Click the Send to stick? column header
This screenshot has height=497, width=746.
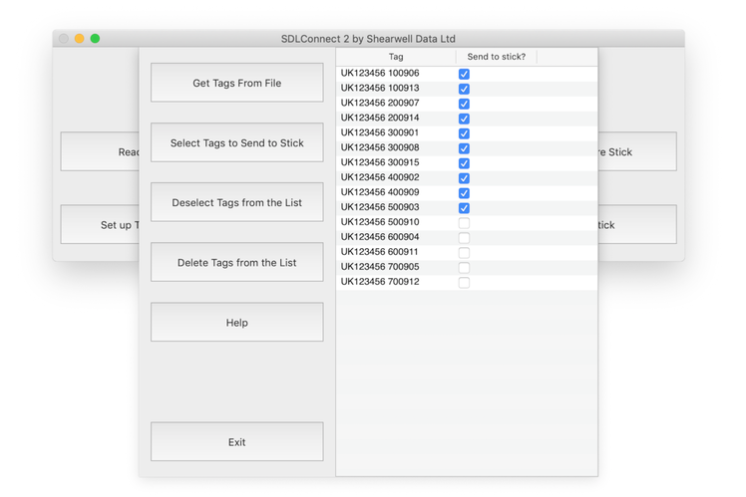[x=496, y=57]
